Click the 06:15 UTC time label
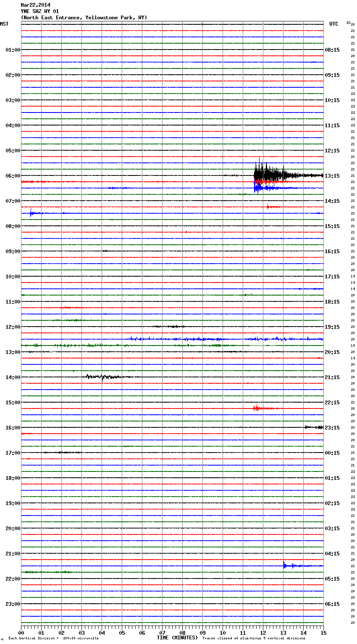Screen dimensions: 357x644 click(x=332, y=604)
